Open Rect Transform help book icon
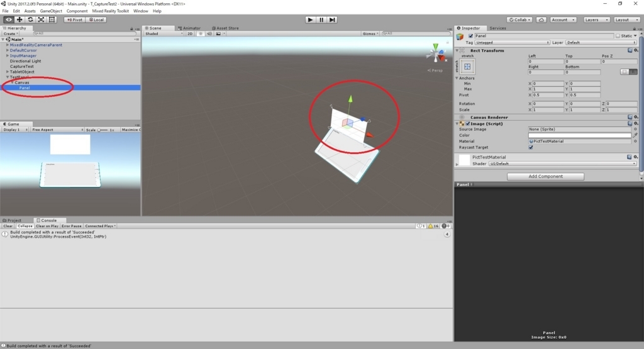This screenshot has width=644, height=349. pyautogui.click(x=630, y=50)
